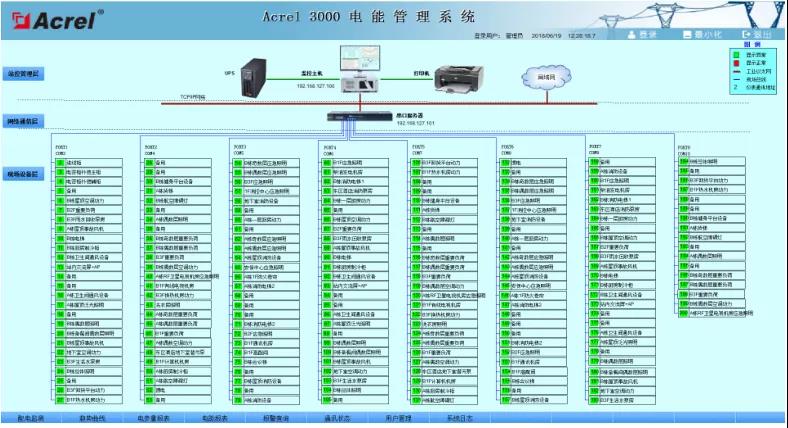Open the 系统日志 bottom tab
The image size is (788, 428).
[460, 418]
